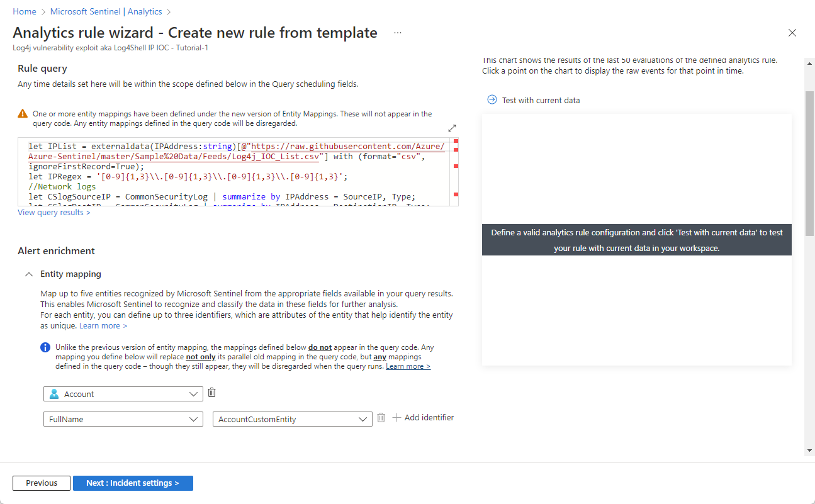815x504 pixels.
Task: Click Next : Incident settings button
Action: (133, 483)
